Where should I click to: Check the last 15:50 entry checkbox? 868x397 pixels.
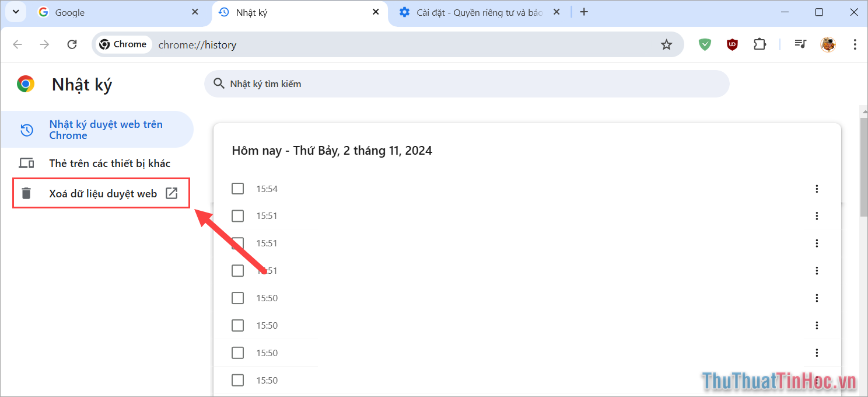click(x=237, y=380)
